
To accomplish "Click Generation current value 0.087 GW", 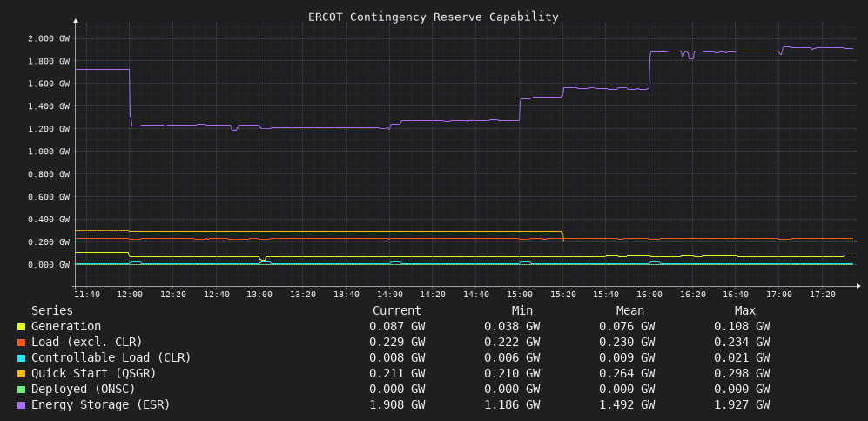I will pyautogui.click(x=397, y=326).
